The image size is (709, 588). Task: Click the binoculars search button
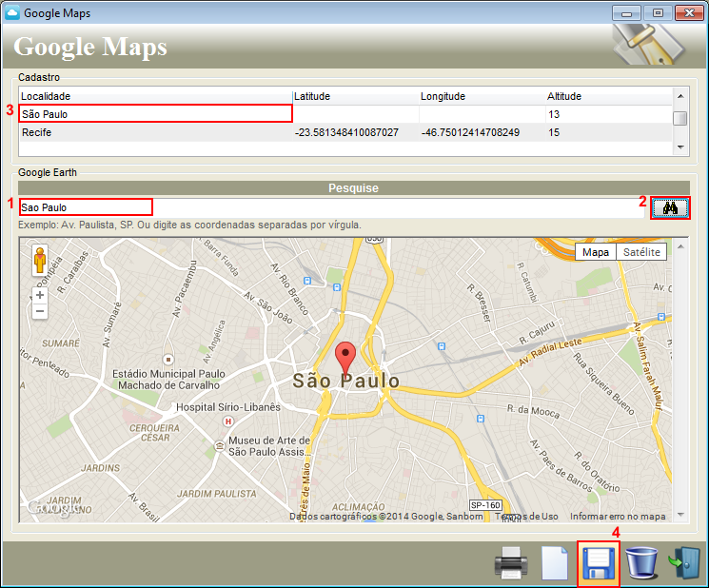(670, 208)
